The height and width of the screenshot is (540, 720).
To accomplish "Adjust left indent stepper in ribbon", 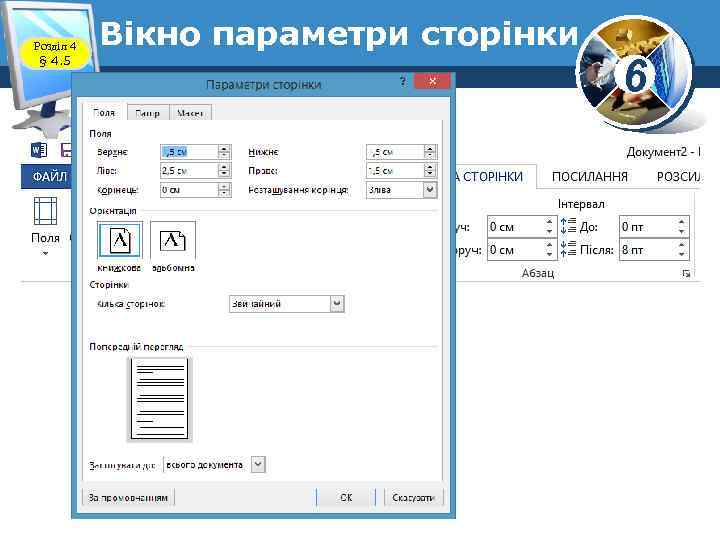I will coord(550,226).
